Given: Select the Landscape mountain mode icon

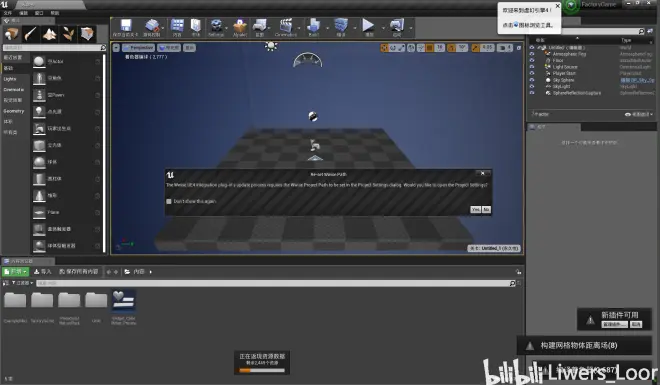Looking at the screenshot, I should (49, 34).
